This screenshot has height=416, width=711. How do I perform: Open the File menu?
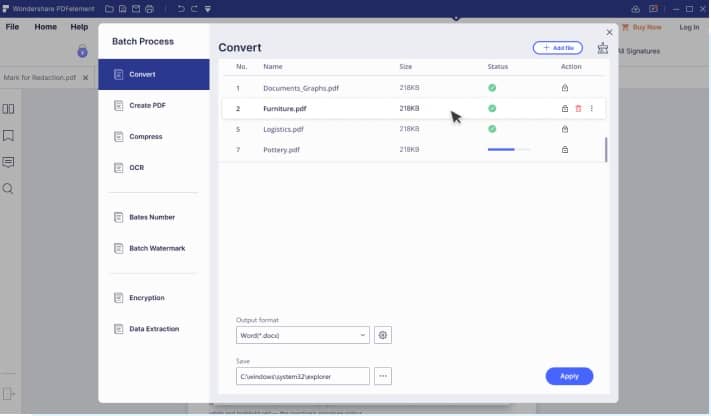click(x=12, y=27)
